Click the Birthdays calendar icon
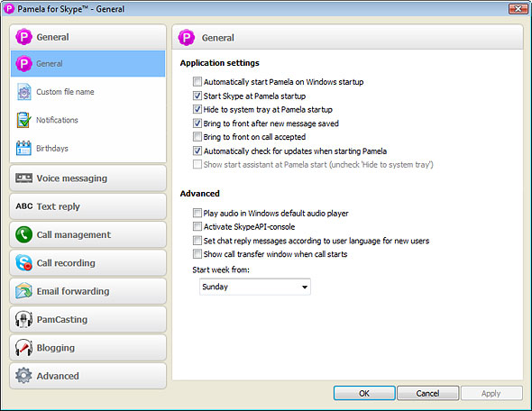 coord(23,148)
